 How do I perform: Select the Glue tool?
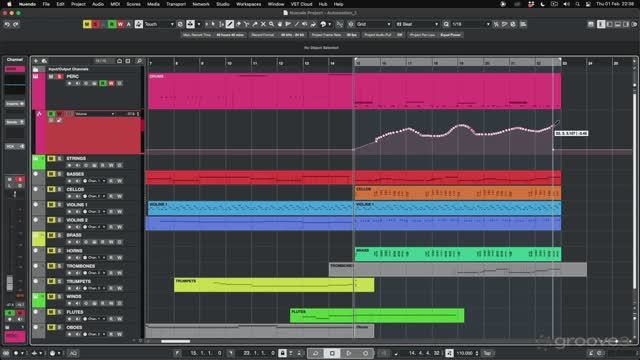[x=255, y=24]
